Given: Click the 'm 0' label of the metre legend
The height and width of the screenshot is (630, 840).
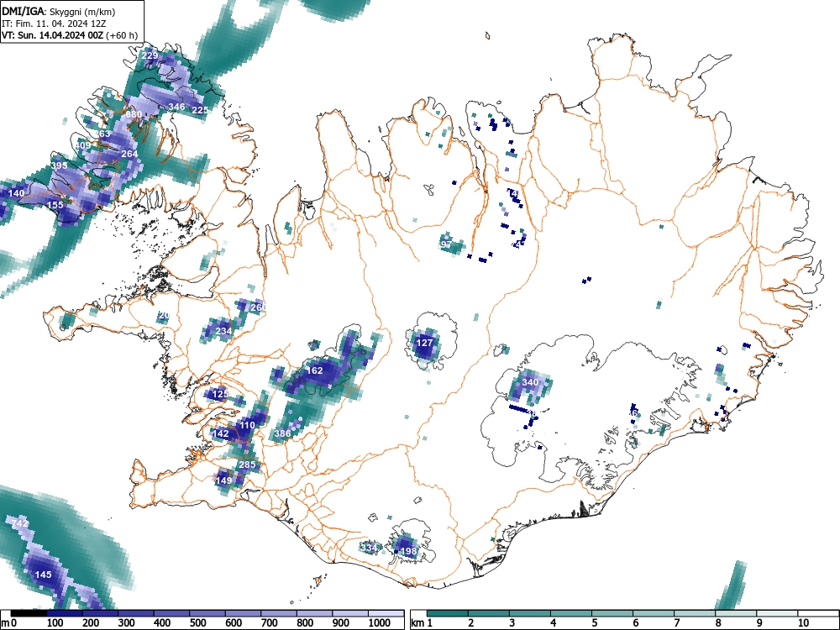Looking at the screenshot, I should (x=9, y=622).
